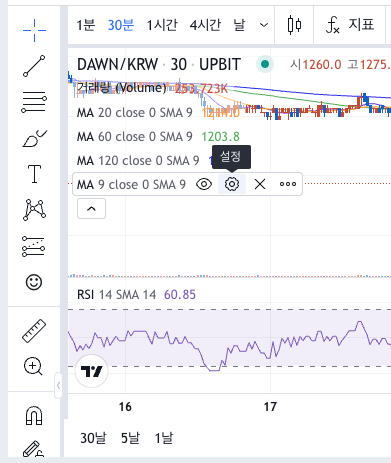Remove the MA 9 indicator

[x=260, y=184]
